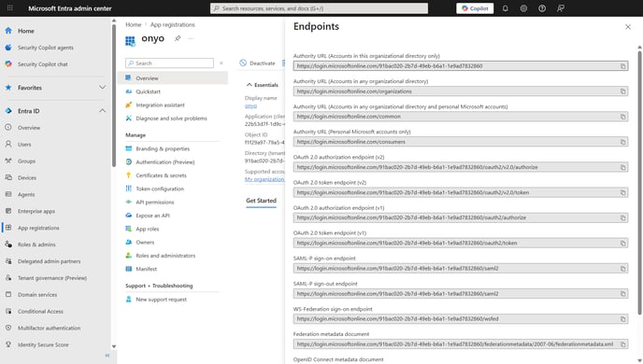Click Home breadcrumb link

point(134,24)
